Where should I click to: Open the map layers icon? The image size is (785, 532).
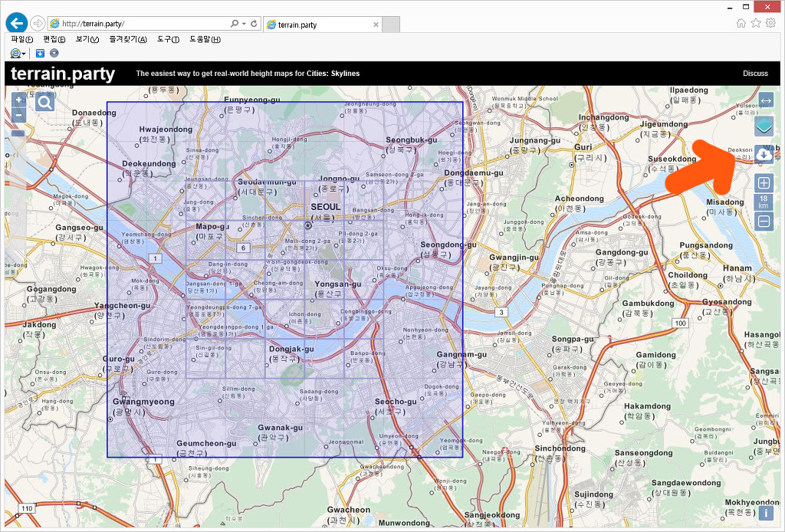[764, 126]
